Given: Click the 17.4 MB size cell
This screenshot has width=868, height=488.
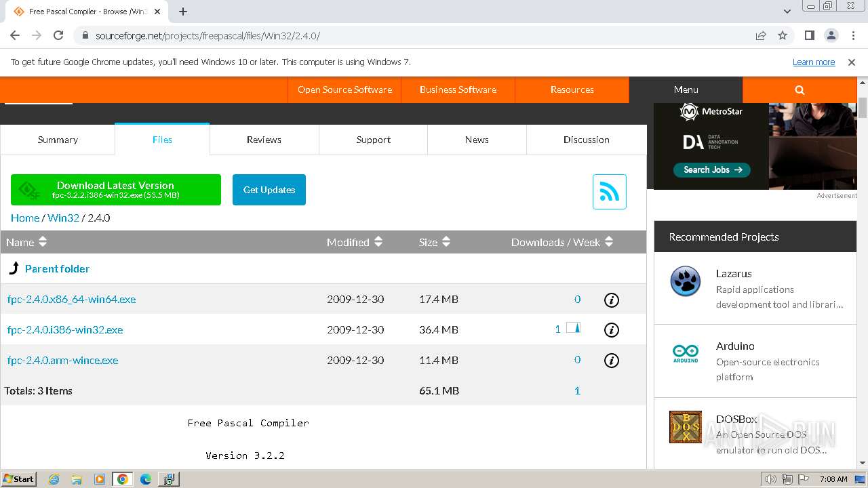Looking at the screenshot, I should (438, 299).
